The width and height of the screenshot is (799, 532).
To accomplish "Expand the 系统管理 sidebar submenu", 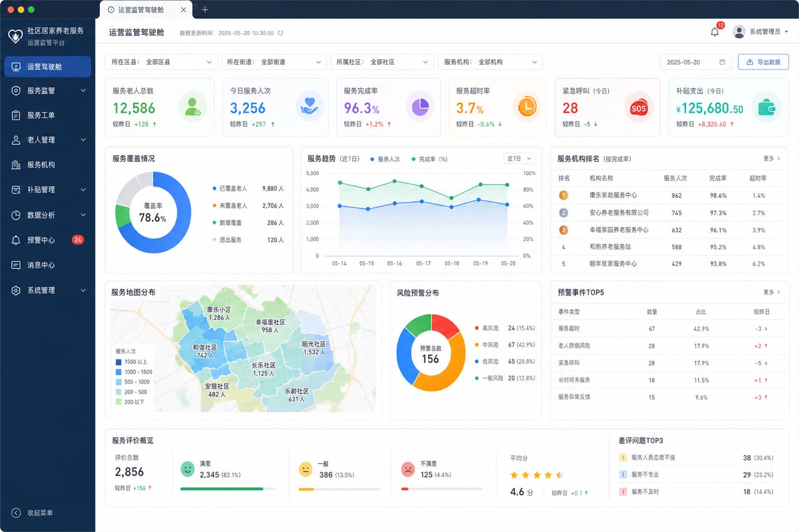I will point(83,291).
